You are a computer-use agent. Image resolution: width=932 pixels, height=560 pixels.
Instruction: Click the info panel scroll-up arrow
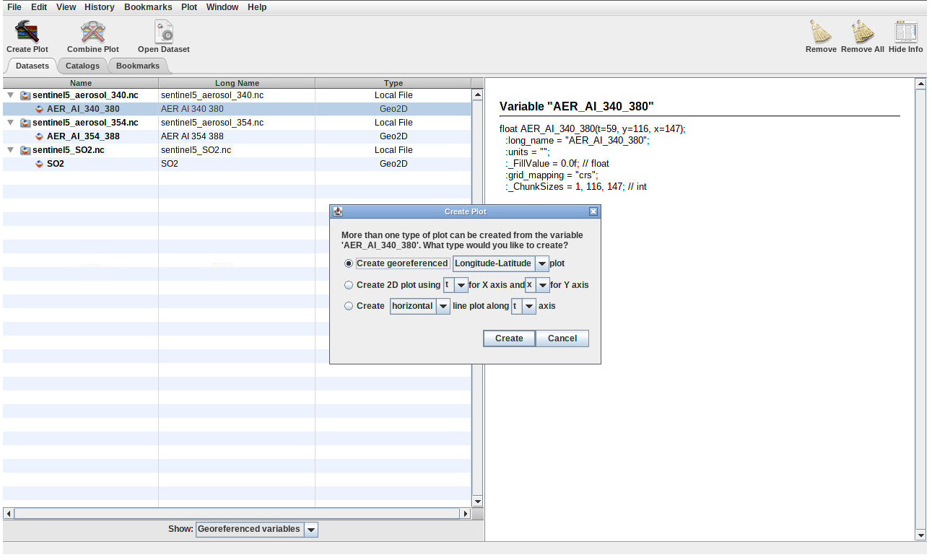(920, 84)
